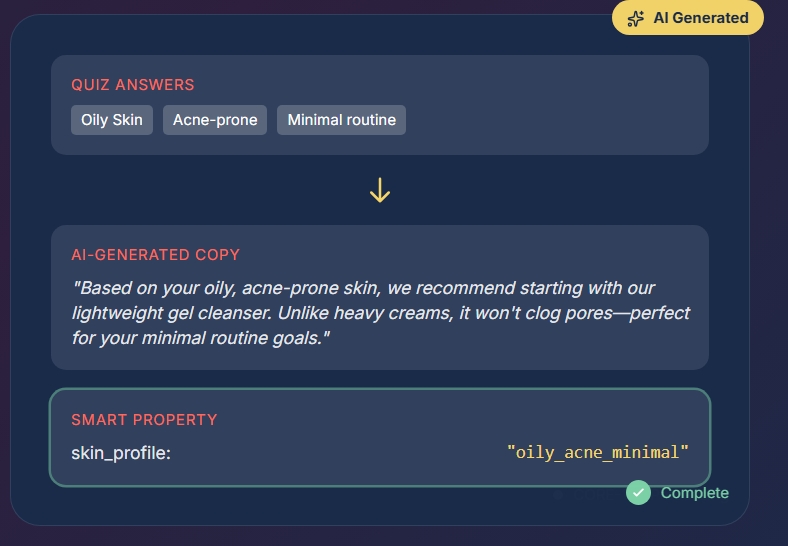Viewport: 788px width, 546px height.
Task: Select the AI Generated badge label
Action: point(700,18)
